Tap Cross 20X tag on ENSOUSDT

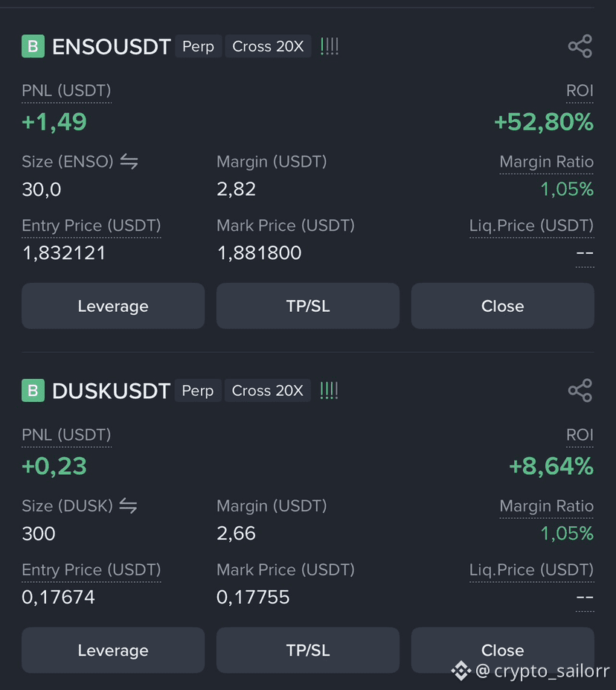(268, 46)
